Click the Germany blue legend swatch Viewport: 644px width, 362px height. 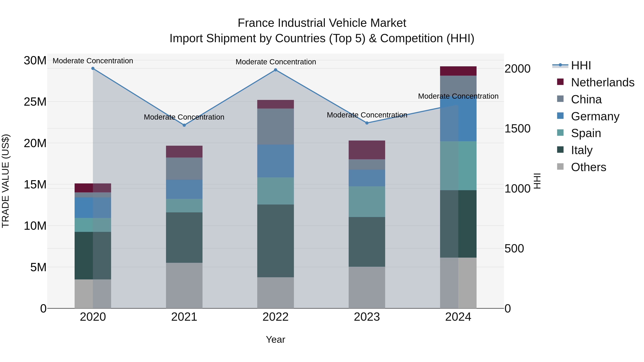560,116
